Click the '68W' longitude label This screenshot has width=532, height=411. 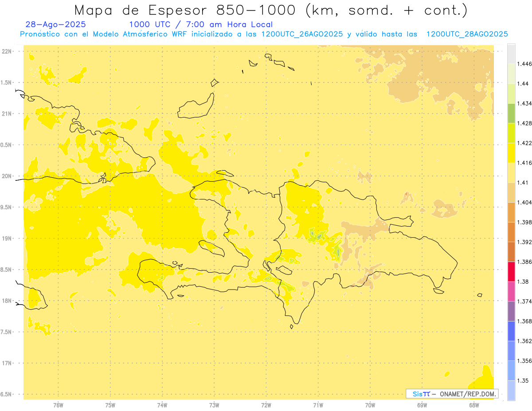click(474, 406)
